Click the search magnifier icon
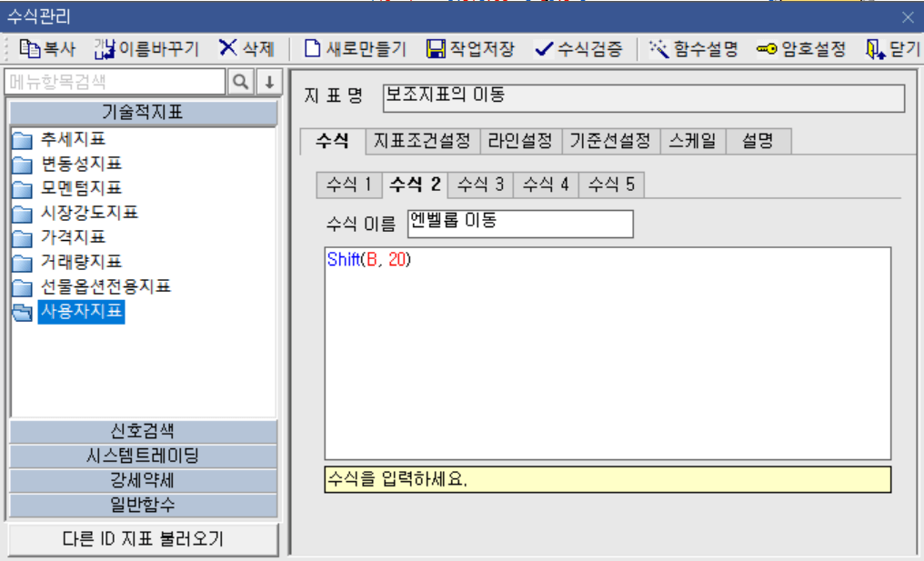Screen dimensions: 924x561 238,81
